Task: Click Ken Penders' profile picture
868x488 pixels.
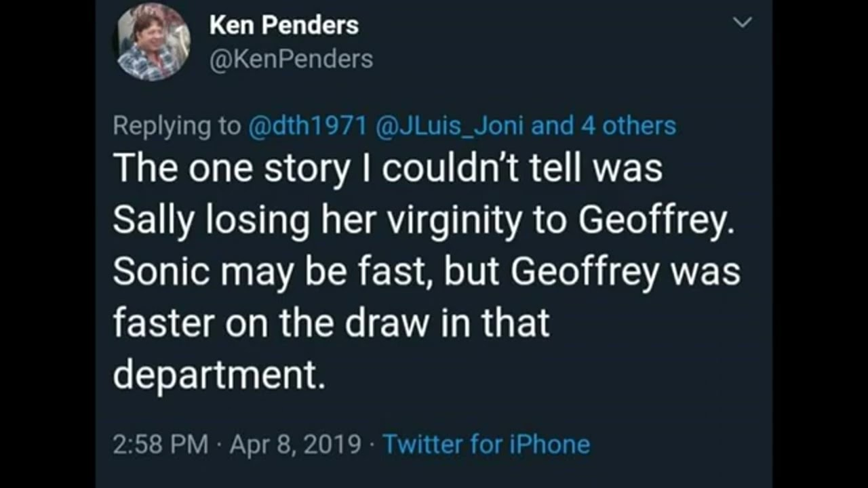Action: point(154,42)
